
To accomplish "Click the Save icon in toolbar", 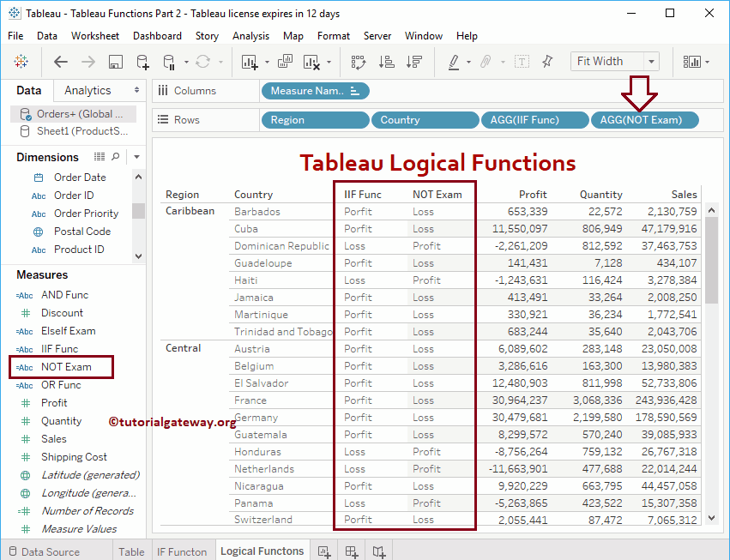I will [116, 62].
